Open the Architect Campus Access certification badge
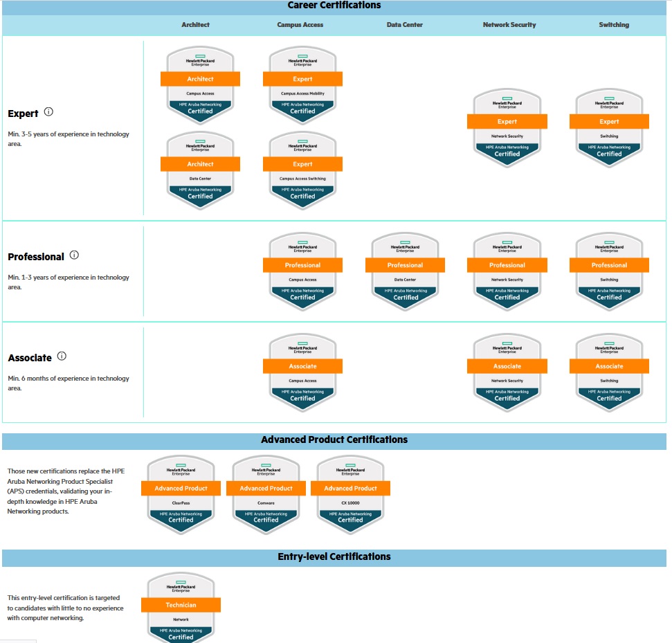 [200, 85]
